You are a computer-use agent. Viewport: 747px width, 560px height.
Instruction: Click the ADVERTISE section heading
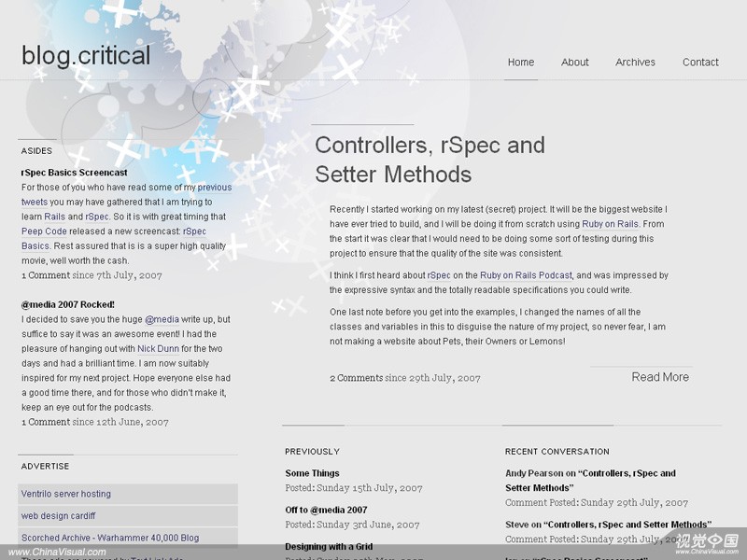click(x=45, y=466)
